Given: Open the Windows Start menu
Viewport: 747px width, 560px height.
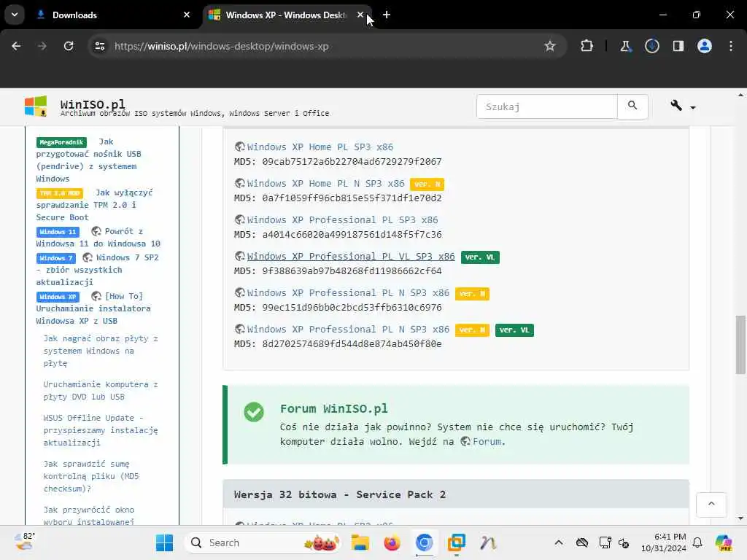Looking at the screenshot, I should pos(164,542).
